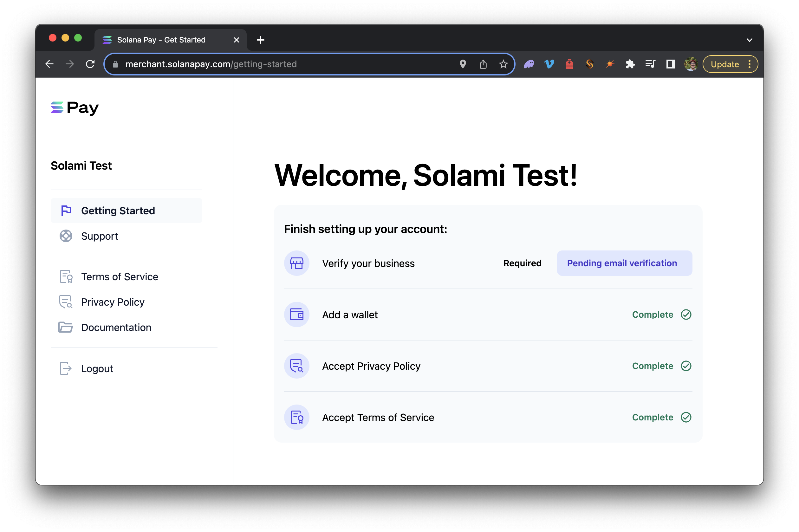
Task: Click the Solana Pay logo
Action: (x=75, y=108)
